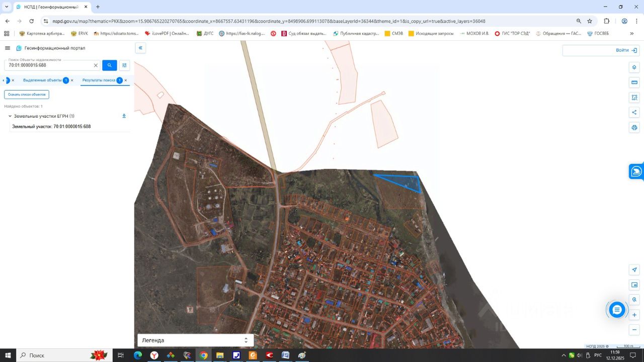Open the Картотека арбитра... bookmark
This screenshot has width=644, height=362.
(42, 34)
